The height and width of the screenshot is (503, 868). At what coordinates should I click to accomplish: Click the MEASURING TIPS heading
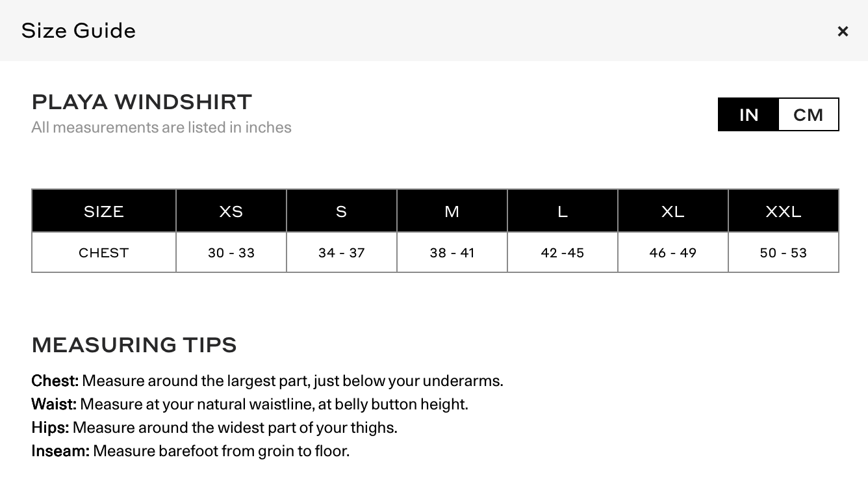coord(134,344)
